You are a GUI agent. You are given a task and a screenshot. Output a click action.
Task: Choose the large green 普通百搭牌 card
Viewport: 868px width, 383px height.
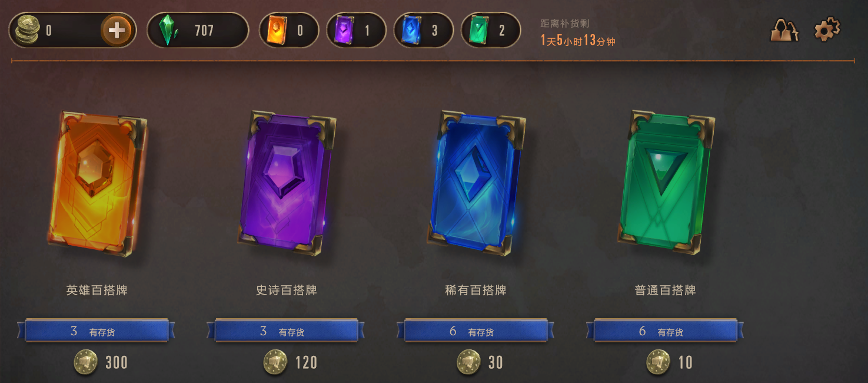(666, 182)
